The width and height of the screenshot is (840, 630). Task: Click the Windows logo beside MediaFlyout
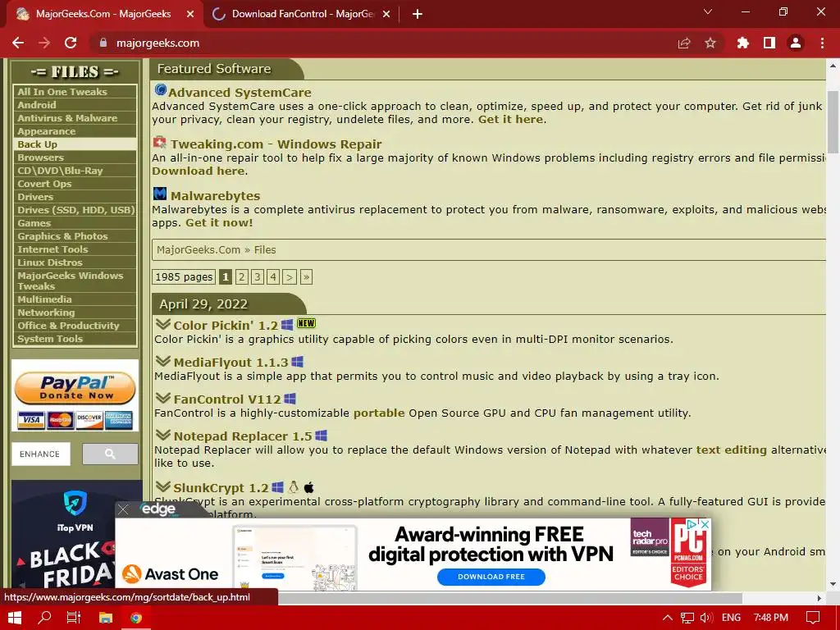[x=297, y=362]
